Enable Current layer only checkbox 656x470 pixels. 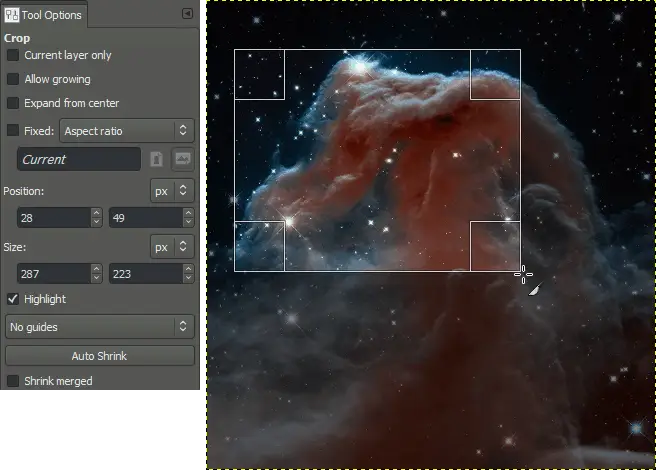click(13, 55)
